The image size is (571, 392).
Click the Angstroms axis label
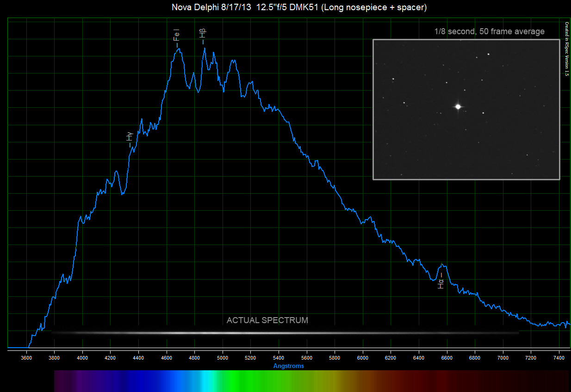pos(288,366)
